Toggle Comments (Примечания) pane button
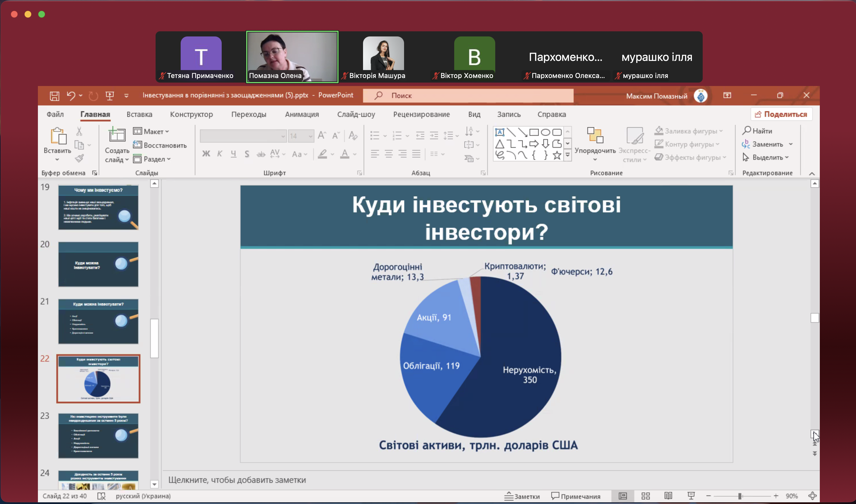This screenshot has height=504, width=856. tap(576, 496)
